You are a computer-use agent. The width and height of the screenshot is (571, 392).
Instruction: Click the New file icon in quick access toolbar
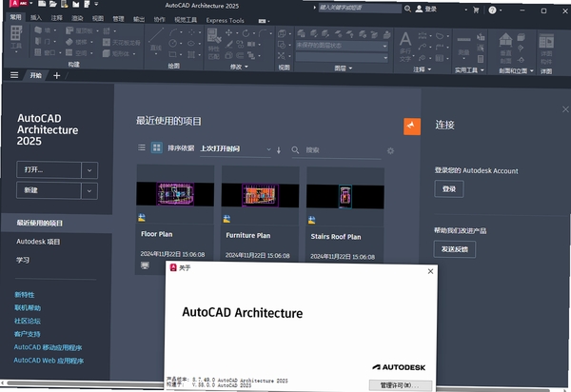pos(42,4)
